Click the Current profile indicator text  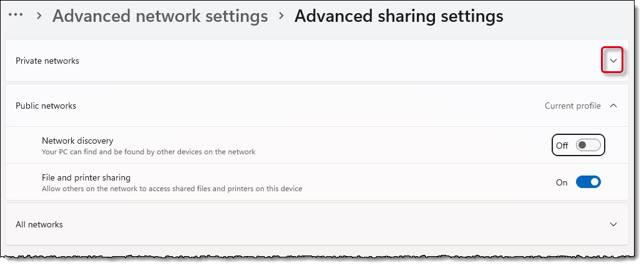pyautogui.click(x=572, y=106)
